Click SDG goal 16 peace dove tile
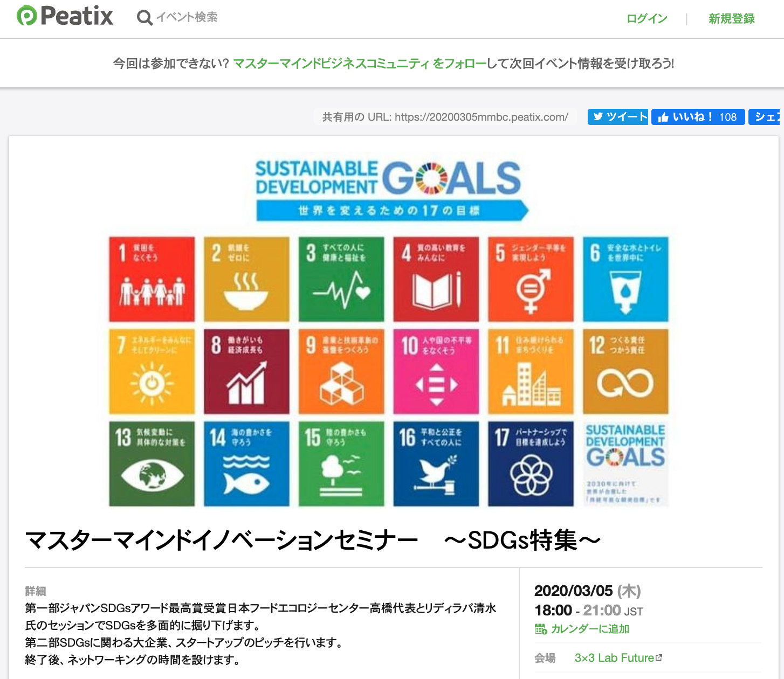This screenshot has height=679, width=784. coord(436,464)
